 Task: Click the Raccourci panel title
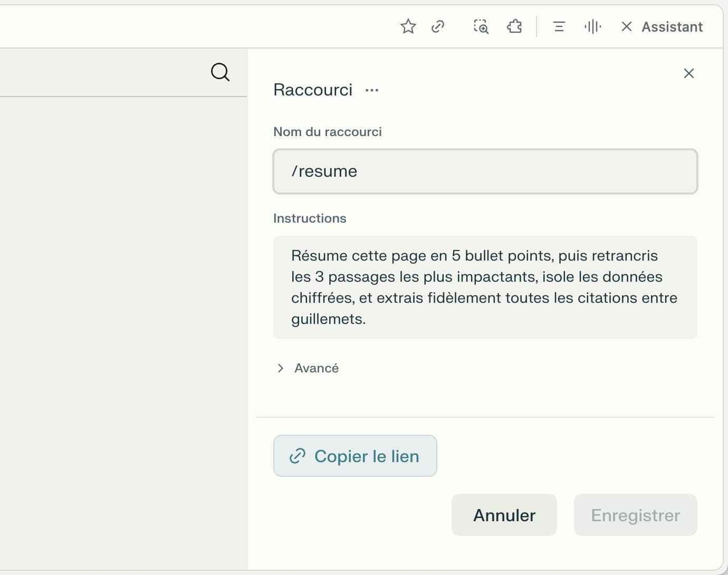coord(313,90)
